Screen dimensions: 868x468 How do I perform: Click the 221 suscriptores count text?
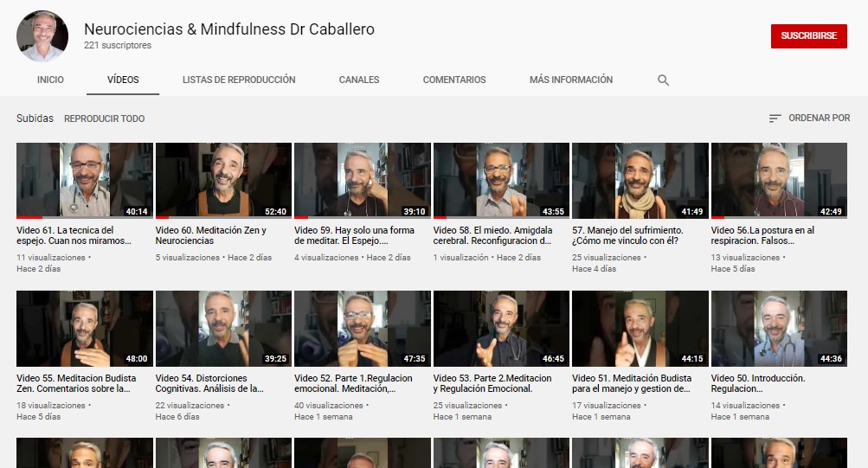click(x=118, y=45)
